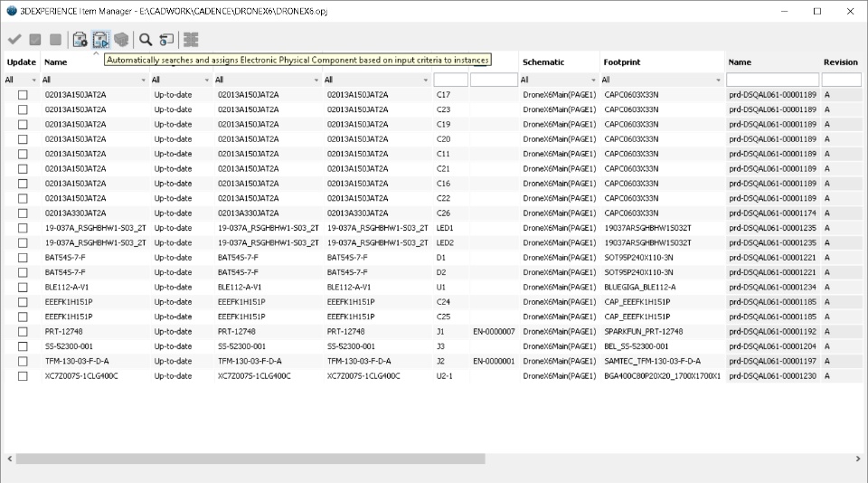This screenshot has height=483, width=868.
Task: Run the automatic search and assign component icon
Action: tap(100, 39)
